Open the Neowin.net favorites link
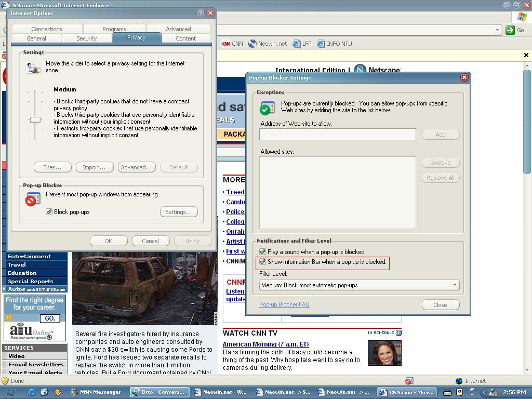Screen dimensions: 532x399 tap(268, 44)
